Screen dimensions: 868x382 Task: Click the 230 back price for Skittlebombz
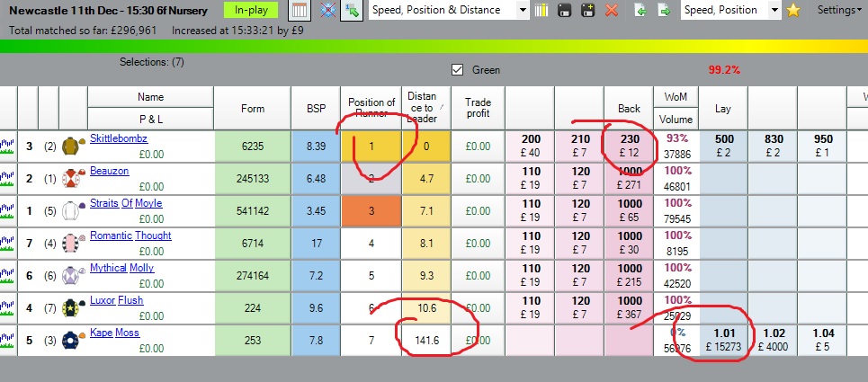click(629, 146)
